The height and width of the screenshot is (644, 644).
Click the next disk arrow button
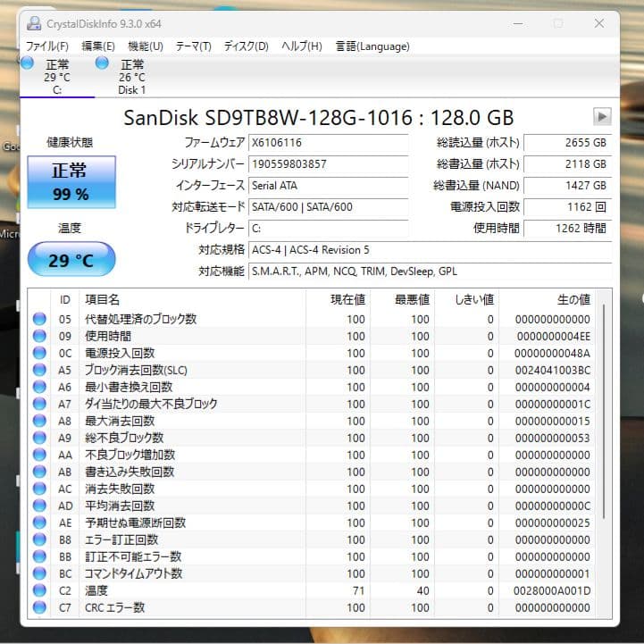point(602,117)
